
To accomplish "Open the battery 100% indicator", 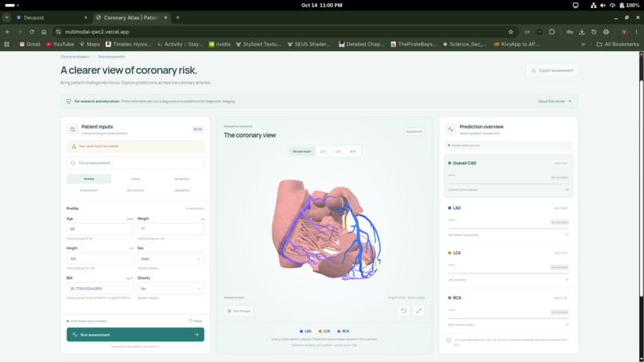I will coord(629,6).
